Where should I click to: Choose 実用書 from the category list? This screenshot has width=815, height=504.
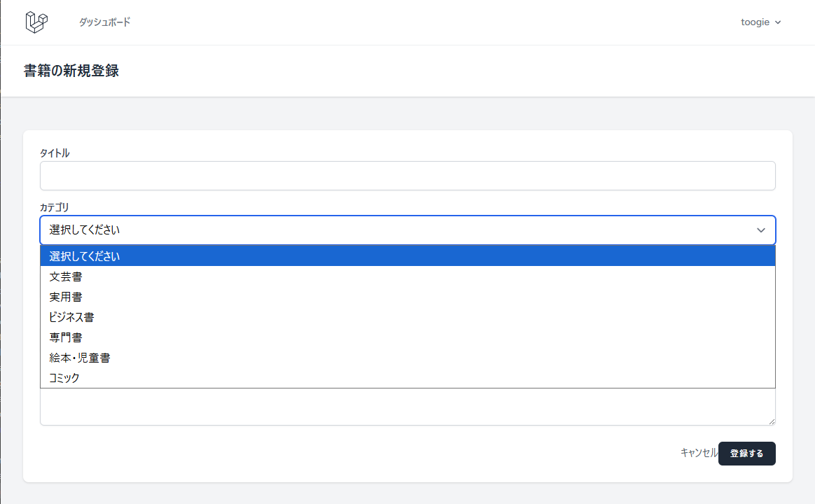66,297
